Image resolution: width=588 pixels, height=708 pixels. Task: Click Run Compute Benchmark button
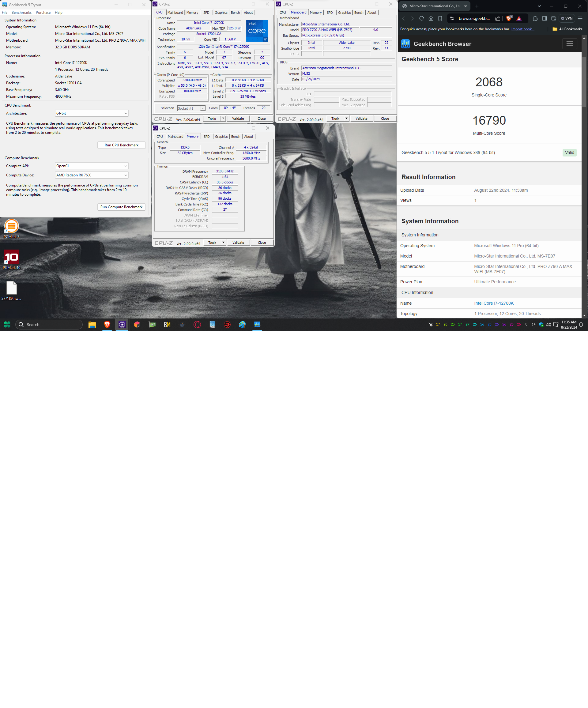pyautogui.click(x=121, y=207)
